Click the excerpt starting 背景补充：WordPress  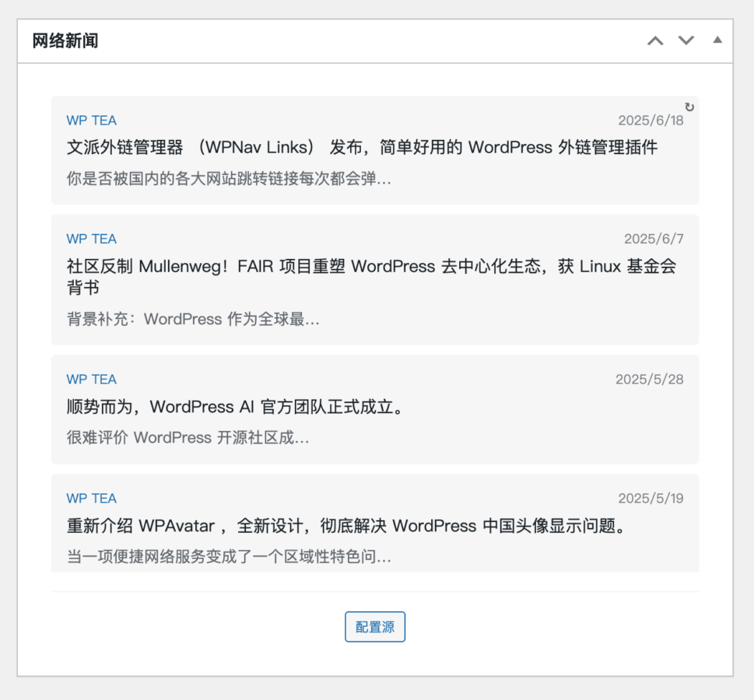click(x=193, y=319)
